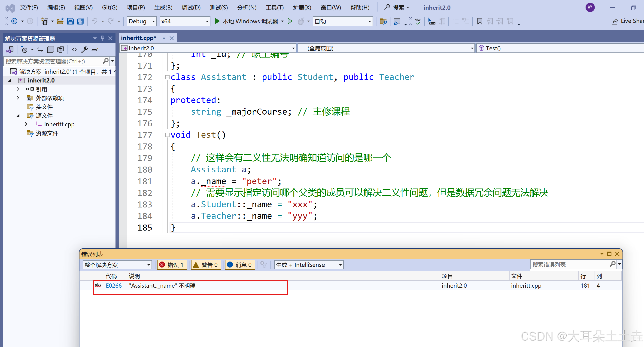Toggle the messages filter showing 消息 0
This screenshot has width=644, height=347.
pos(240,265)
